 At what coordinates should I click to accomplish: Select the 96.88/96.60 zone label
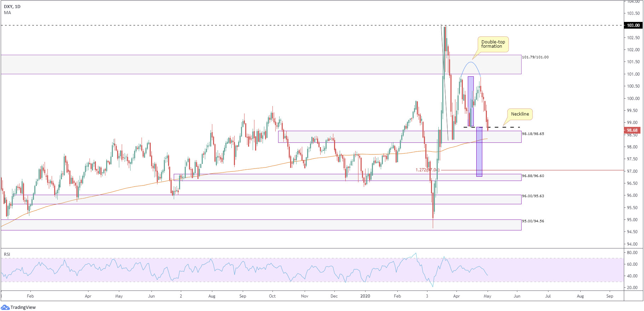tap(533, 176)
